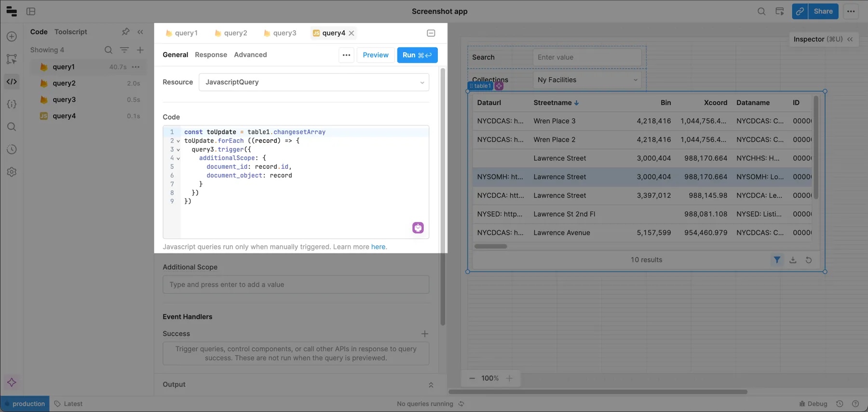Open the status bar help icon

tap(855, 404)
